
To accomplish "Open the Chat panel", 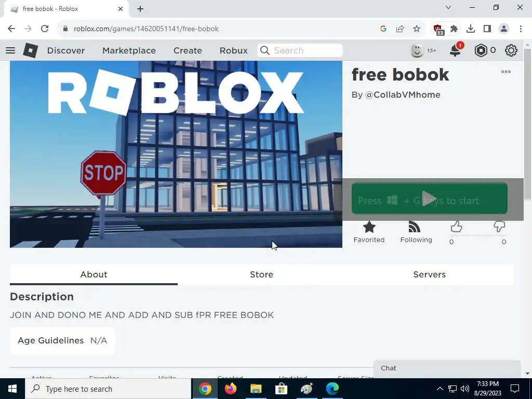I will 447,368.
